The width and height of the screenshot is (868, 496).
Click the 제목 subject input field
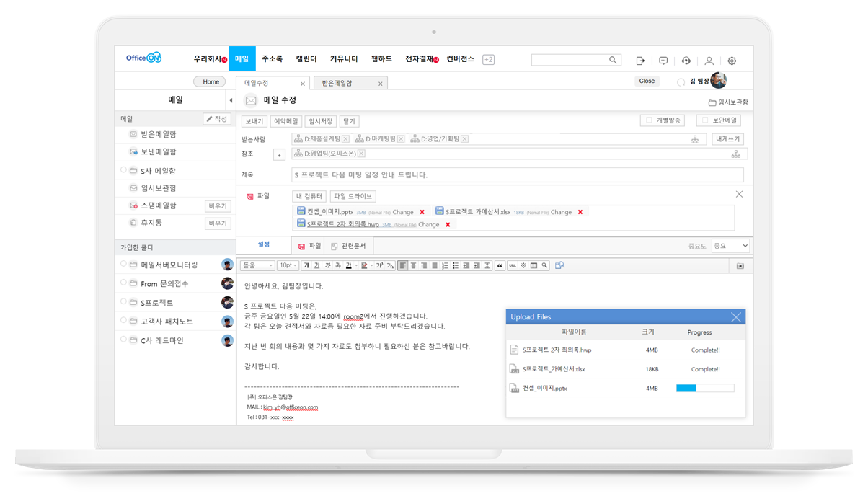coord(517,174)
